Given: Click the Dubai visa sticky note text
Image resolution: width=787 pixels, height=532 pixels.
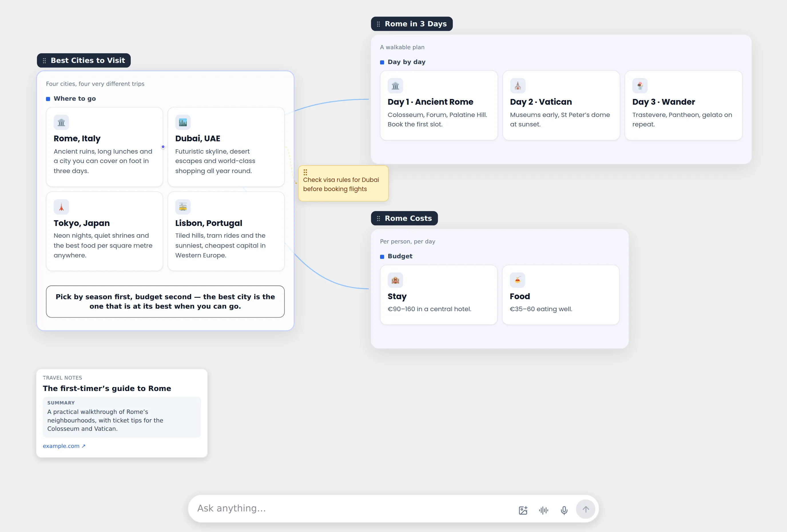Looking at the screenshot, I should (341, 184).
